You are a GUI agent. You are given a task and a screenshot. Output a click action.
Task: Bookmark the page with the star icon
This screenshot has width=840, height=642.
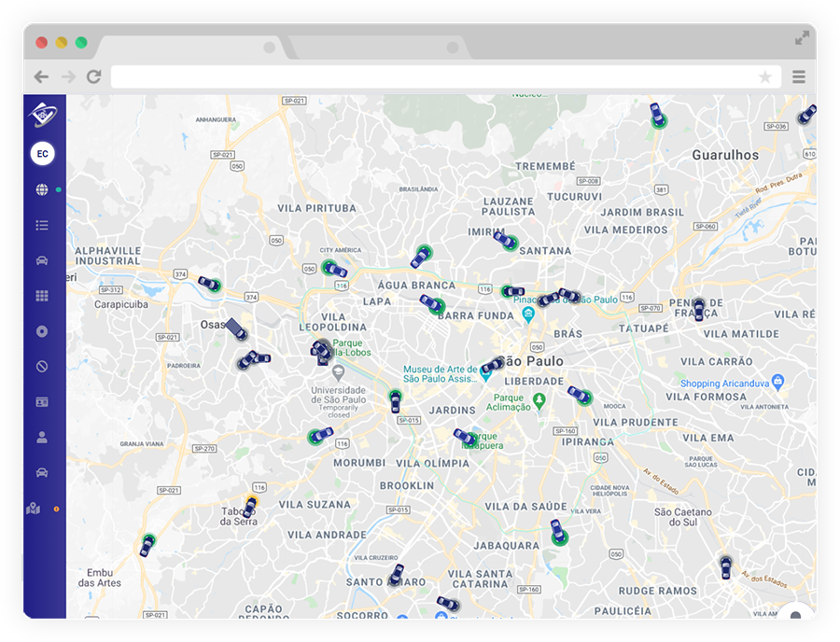[x=765, y=77]
